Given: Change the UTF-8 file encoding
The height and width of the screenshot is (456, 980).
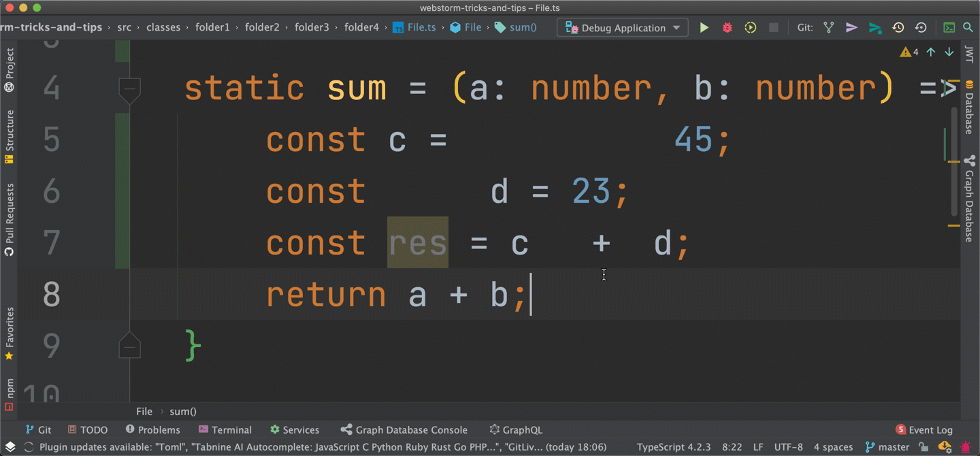Looking at the screenshot, I should pos(789,447).
